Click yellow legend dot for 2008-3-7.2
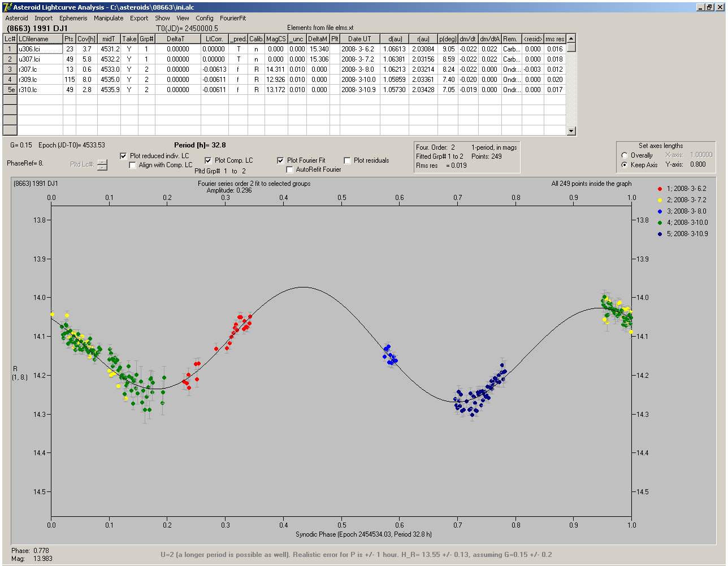 660,200
